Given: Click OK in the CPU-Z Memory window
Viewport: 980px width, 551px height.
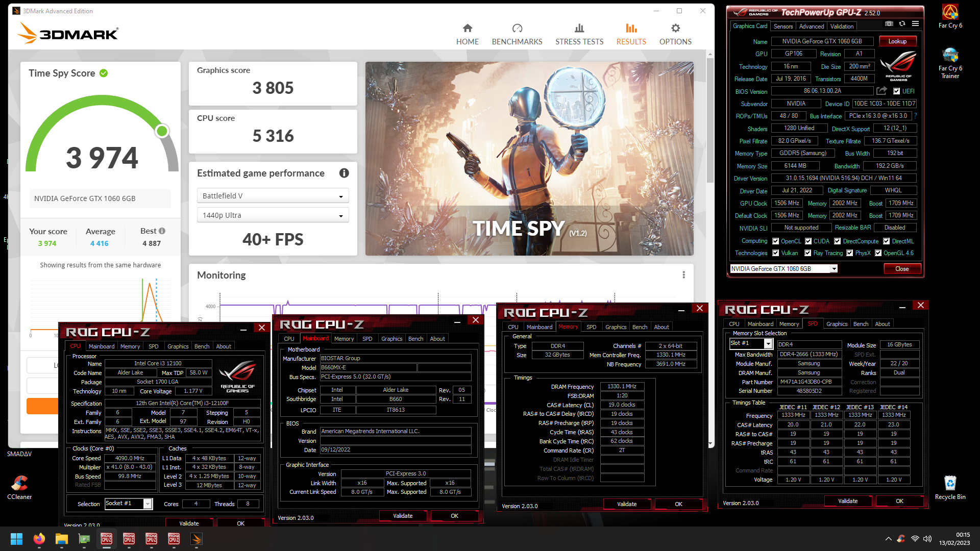Looking at the screenshot, I should click(678, 504).
